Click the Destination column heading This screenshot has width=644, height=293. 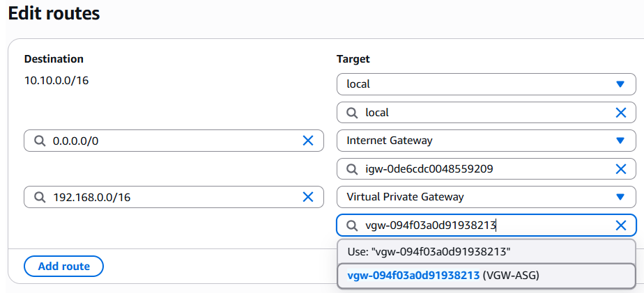tap(54, 59)
